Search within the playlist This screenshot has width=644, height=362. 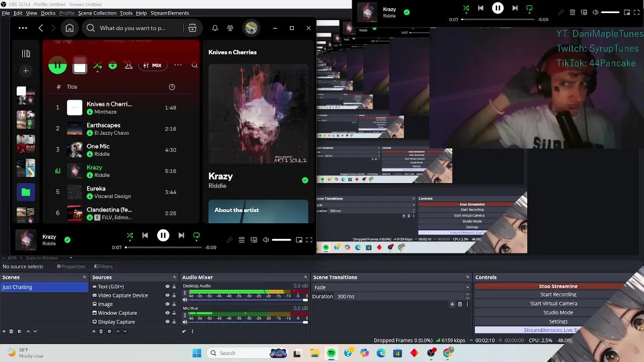click(x=195, y=65)
